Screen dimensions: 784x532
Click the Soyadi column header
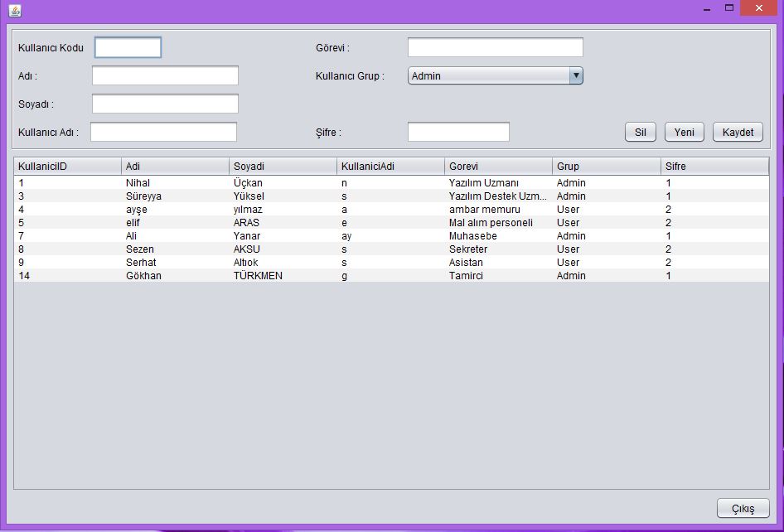click(x=283, y=167)
